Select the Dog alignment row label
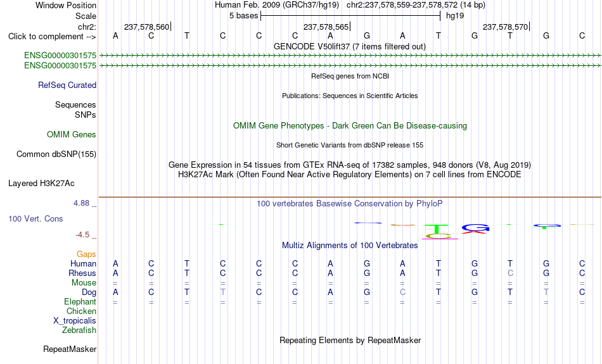Screen dimensions: 602x364 pos(89,292)
